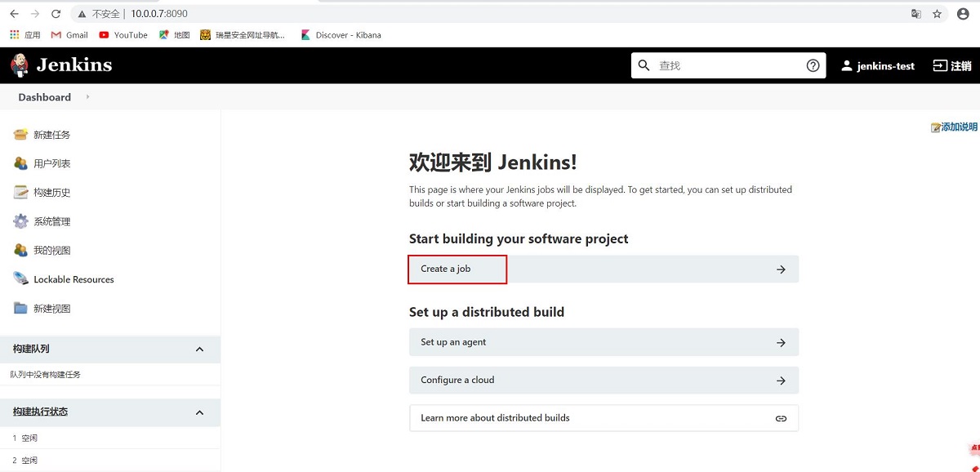Click arrow icon on Configure a cloud
This screenshot has width=980, height=472.
tap(781, 381)
